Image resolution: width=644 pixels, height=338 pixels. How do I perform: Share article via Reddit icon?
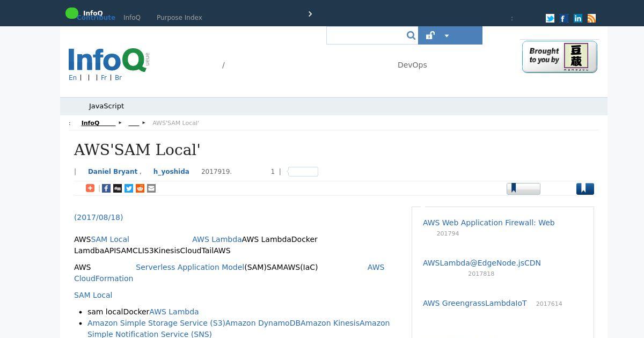140,188
